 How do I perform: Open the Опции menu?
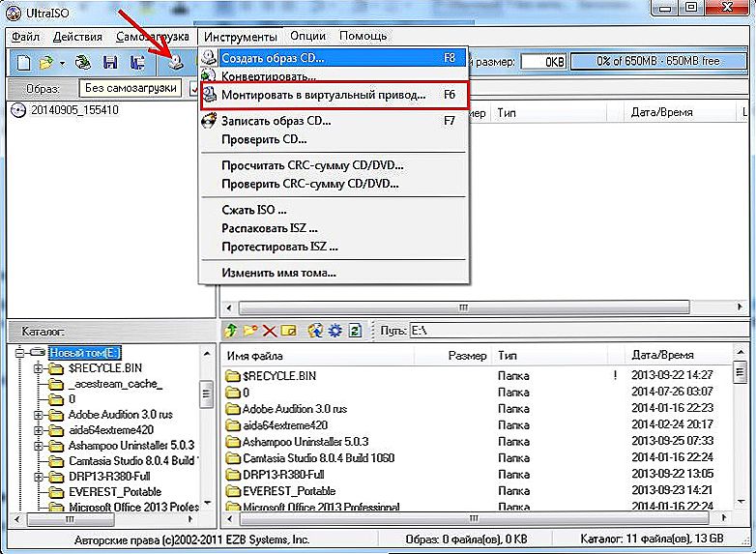(x=307, y=36)
